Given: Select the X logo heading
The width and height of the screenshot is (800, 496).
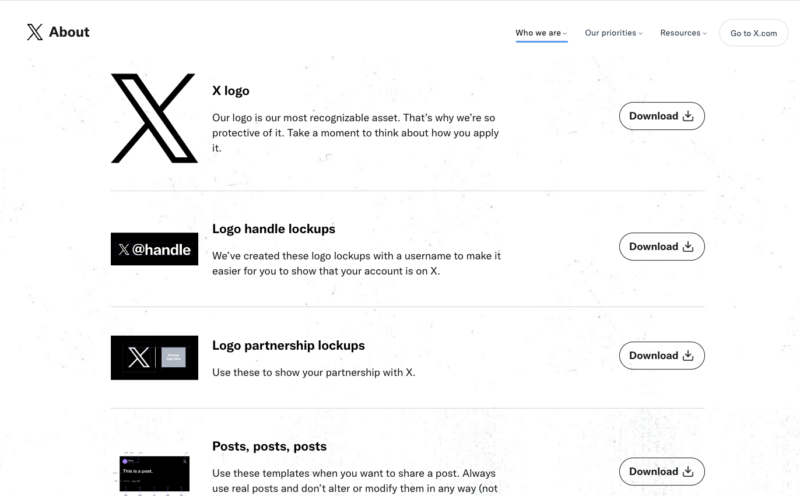Looking at the screenshot, I should pyautogui.click(x=231, y=90).
